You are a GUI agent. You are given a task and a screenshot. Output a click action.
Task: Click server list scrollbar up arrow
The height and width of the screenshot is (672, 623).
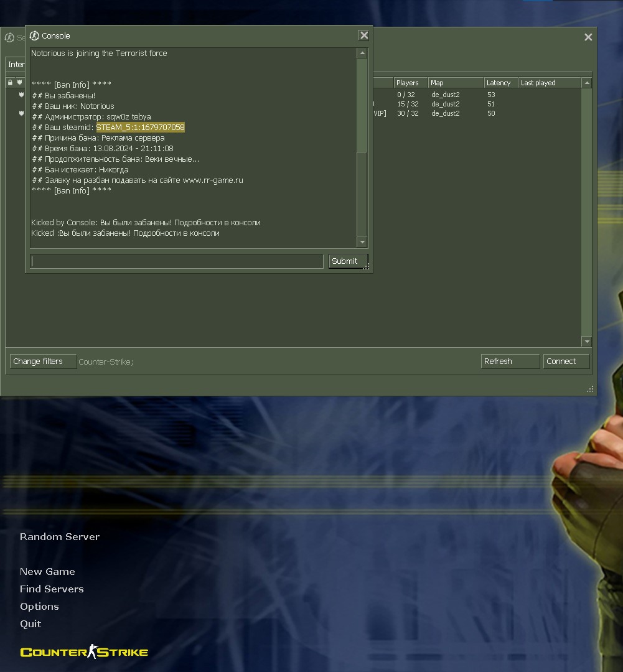586,83
